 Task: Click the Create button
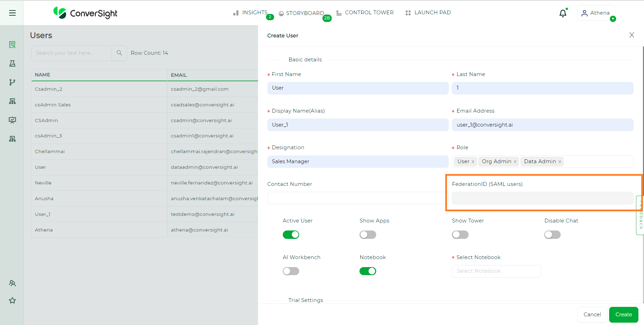[x=623, y=315]
